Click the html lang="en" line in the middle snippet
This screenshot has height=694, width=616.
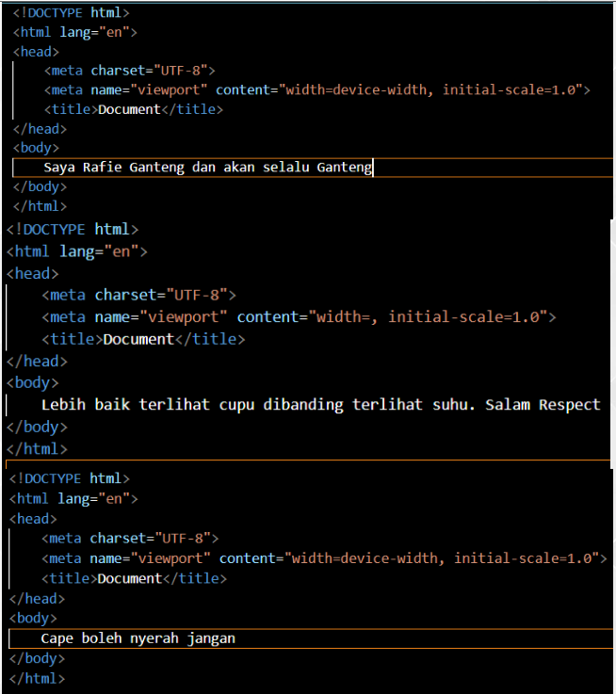click(x=76, y=251)
